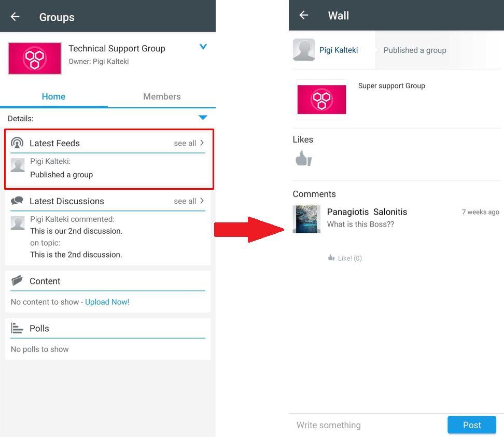This screenshot has width=504, height=437.
Task: Click the thumbs-up icon under Likes
Action: point(304,159)
